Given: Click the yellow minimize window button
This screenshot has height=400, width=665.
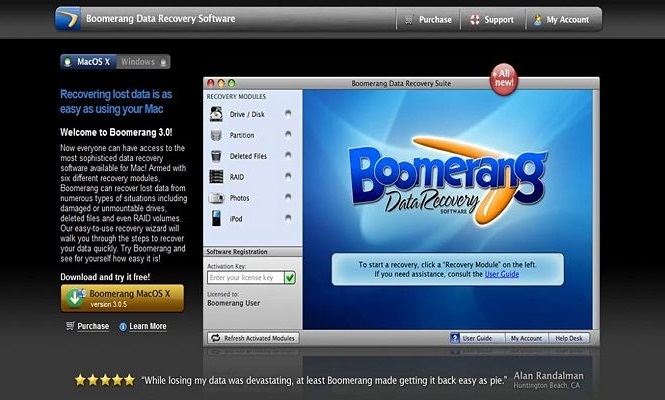Looking at the screenshot, I should pyautogui.click(x=221, y=83).
